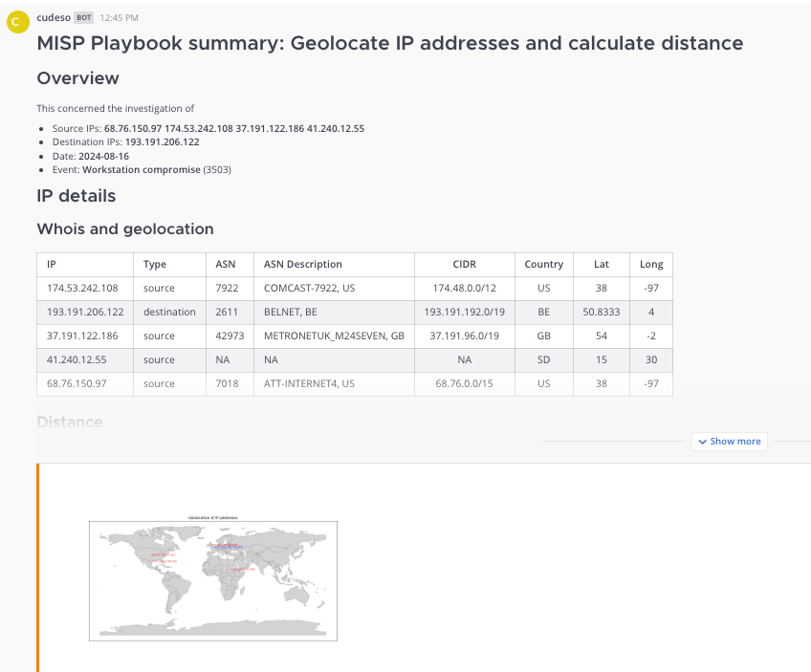
Task: Click the ASN 42973 cell
Action: click(230, 336)
